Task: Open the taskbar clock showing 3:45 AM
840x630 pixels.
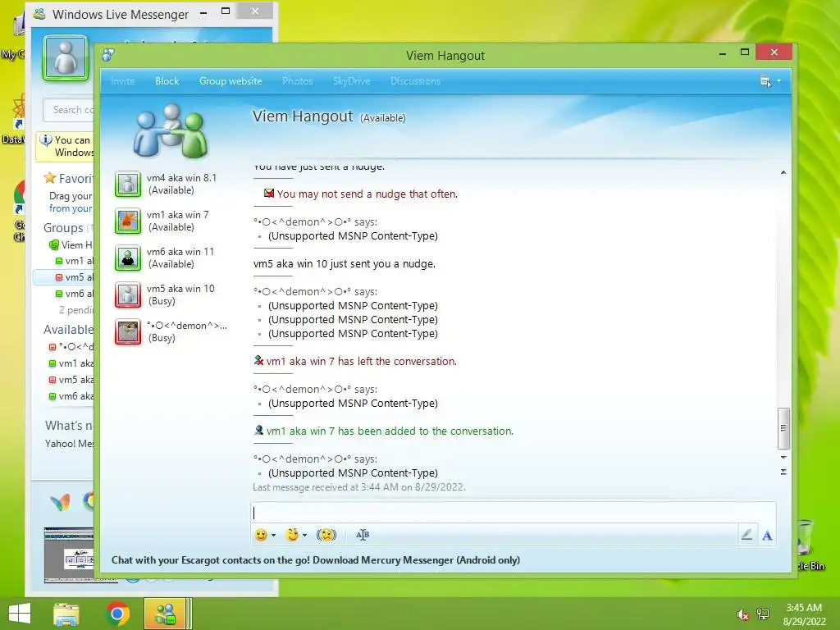Action: (804, 614)
